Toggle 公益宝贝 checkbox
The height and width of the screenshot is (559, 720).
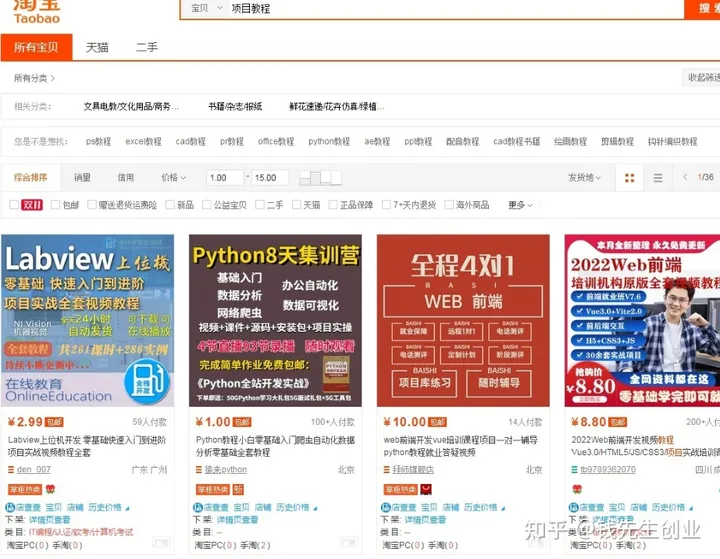coord(207,204)
